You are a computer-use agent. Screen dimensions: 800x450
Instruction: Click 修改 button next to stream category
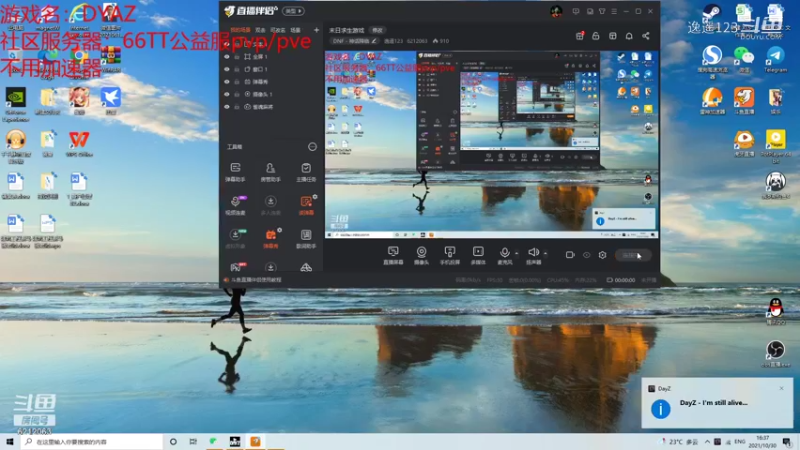(378, 31)
